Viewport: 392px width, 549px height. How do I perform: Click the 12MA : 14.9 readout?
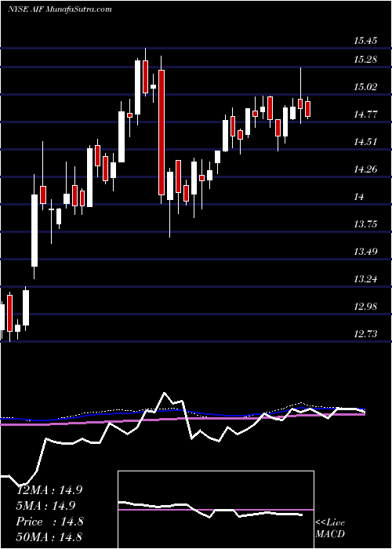tap(49, 490)
